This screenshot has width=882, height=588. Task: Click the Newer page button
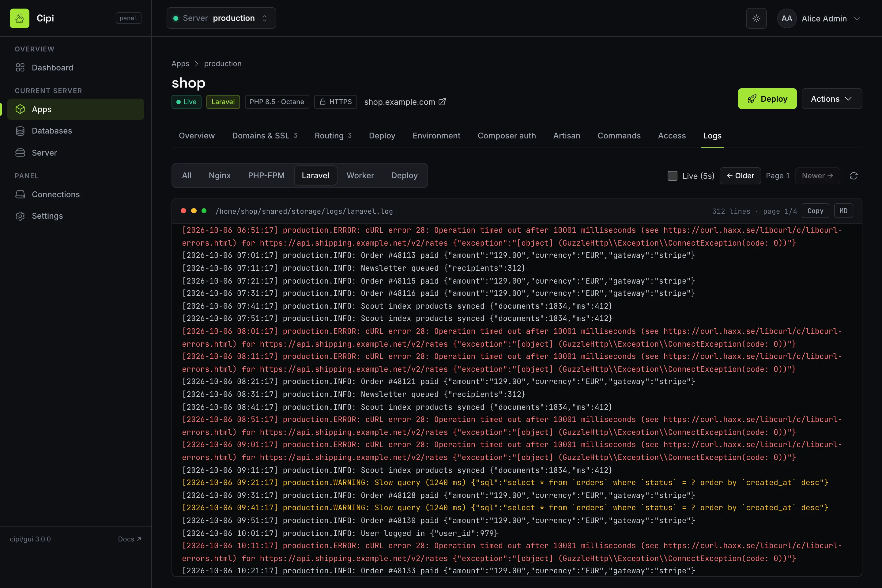coord(817,176)
